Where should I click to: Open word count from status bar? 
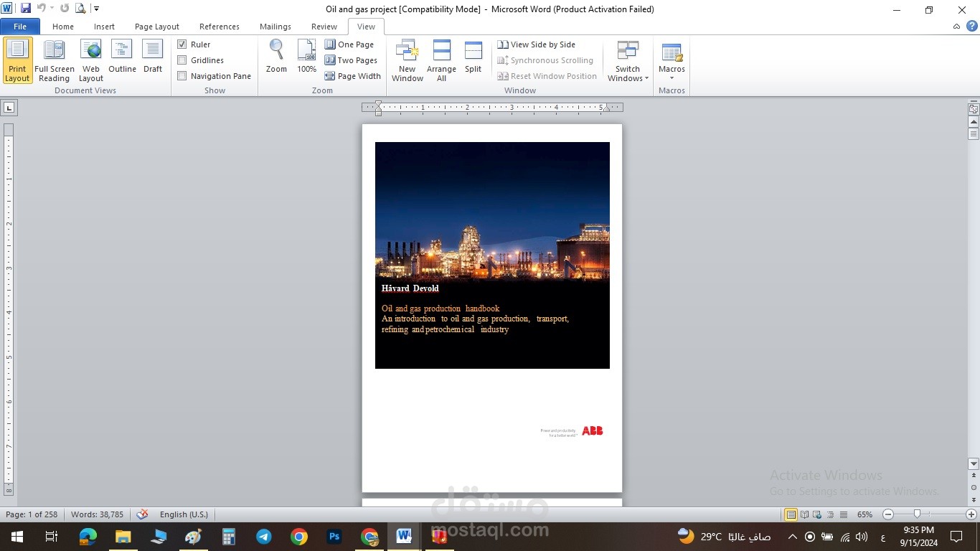pos(97,514)
